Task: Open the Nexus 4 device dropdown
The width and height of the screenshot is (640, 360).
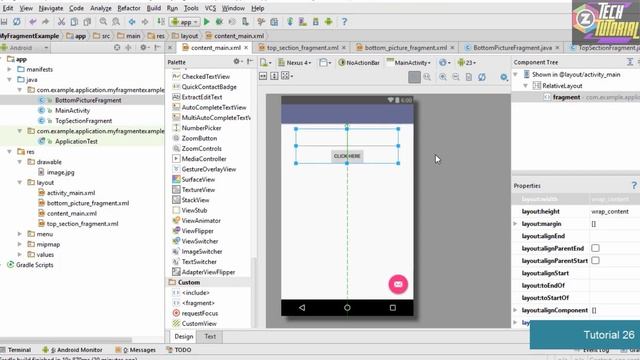Action: [295, 62]
